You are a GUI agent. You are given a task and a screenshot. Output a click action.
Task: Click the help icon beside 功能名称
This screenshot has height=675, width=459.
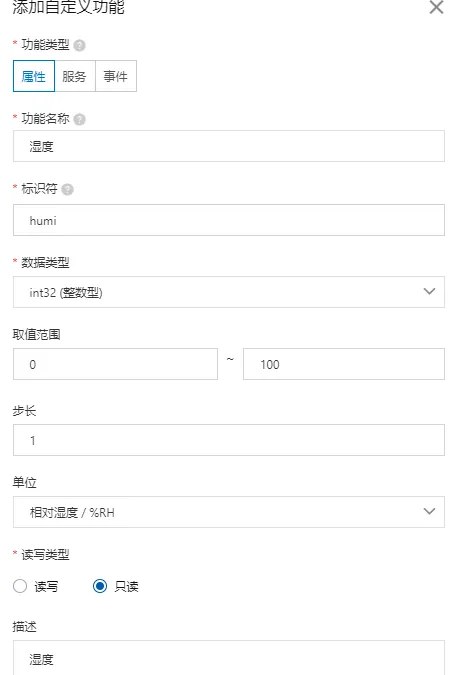pos(80,119)
